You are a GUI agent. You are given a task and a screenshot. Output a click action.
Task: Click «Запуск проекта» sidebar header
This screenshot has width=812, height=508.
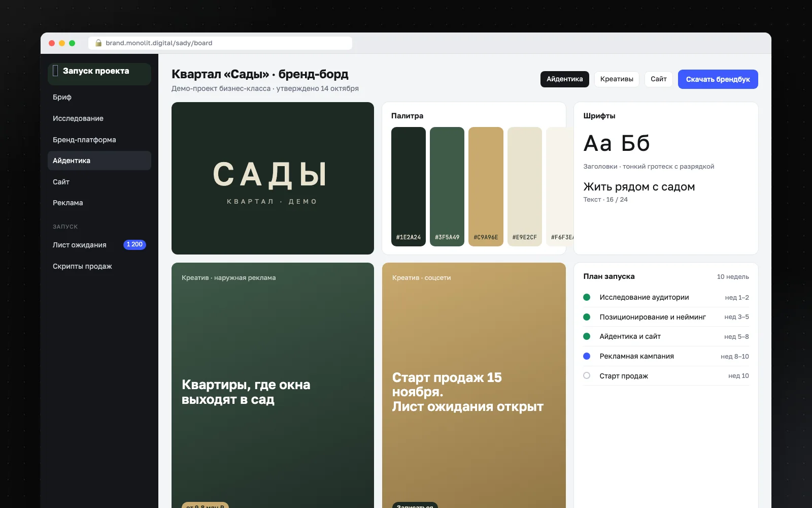99,74
